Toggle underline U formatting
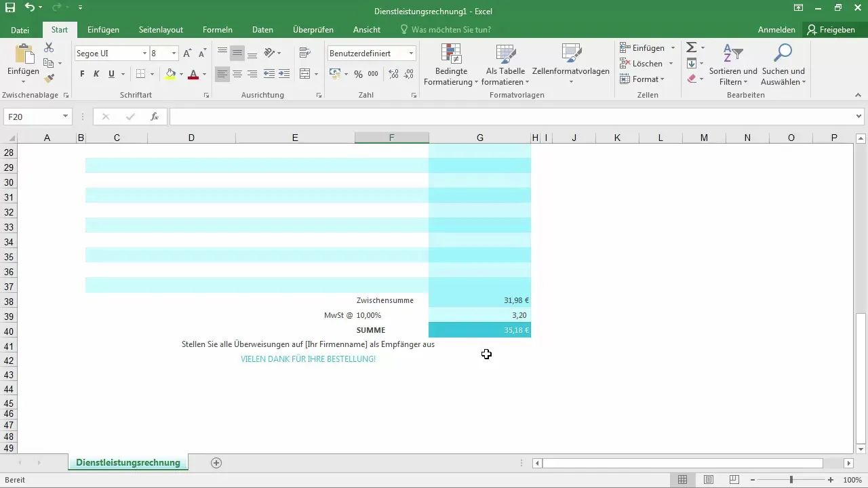The image size is (868, 488). tap(112, 74)
